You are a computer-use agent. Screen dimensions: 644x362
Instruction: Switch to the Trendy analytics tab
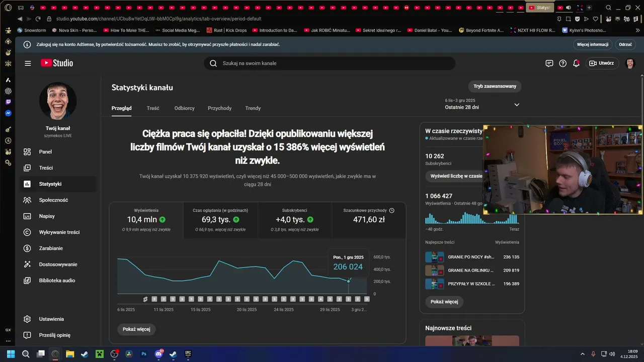[253, 108]
